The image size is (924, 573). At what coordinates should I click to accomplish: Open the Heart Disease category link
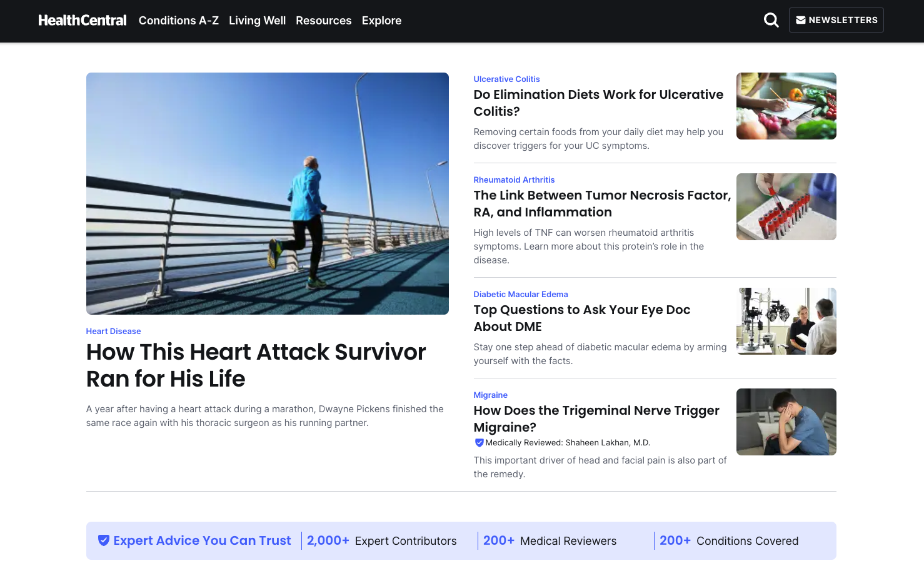click(x=113, y=331)
